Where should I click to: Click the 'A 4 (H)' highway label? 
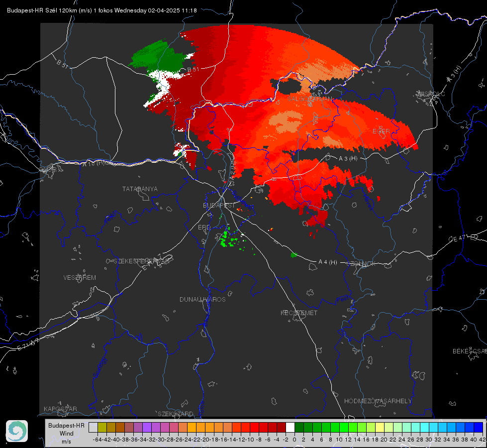point(328,262)
